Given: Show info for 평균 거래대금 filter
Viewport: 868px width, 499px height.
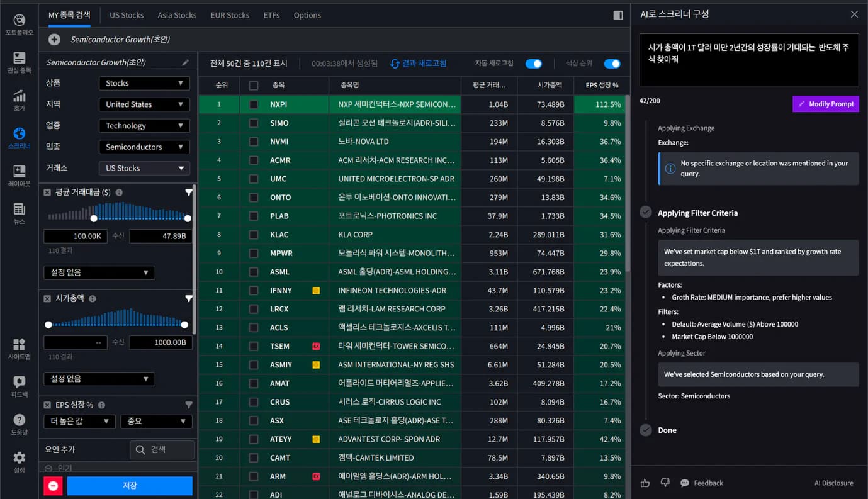Looking at the screenshot, I should click(119, 193).
